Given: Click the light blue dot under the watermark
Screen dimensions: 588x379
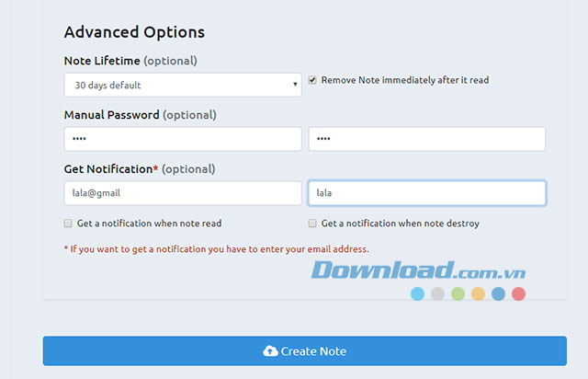Looking at the screenshot, I should coord(417,294).
